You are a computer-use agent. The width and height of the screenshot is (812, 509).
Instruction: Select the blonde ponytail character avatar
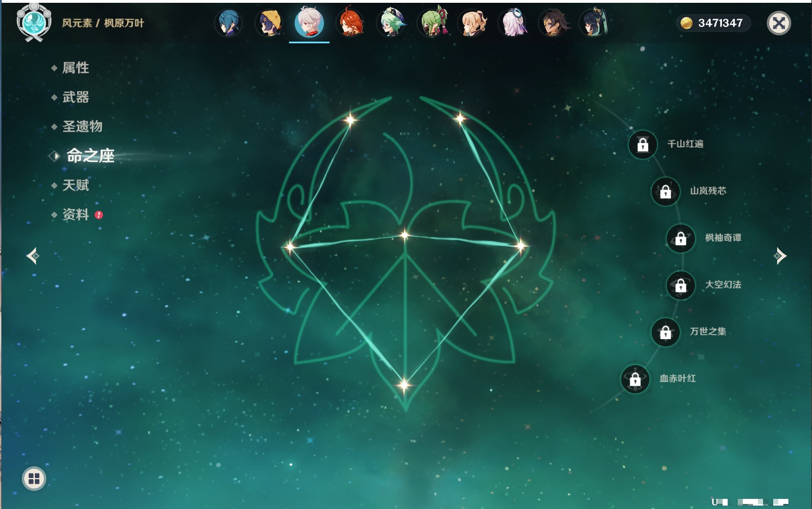(473, 24)
